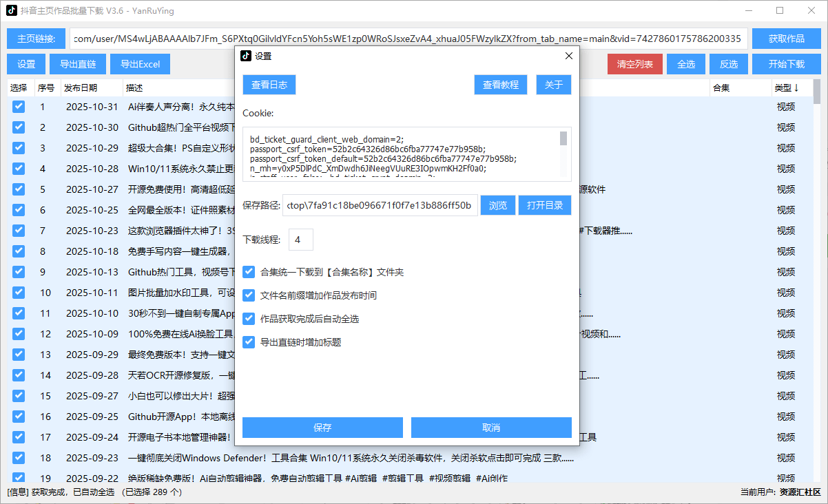Click the 下载线程 thread count field
The width and height of the screenshot is (828, 504).
point(300,240)
